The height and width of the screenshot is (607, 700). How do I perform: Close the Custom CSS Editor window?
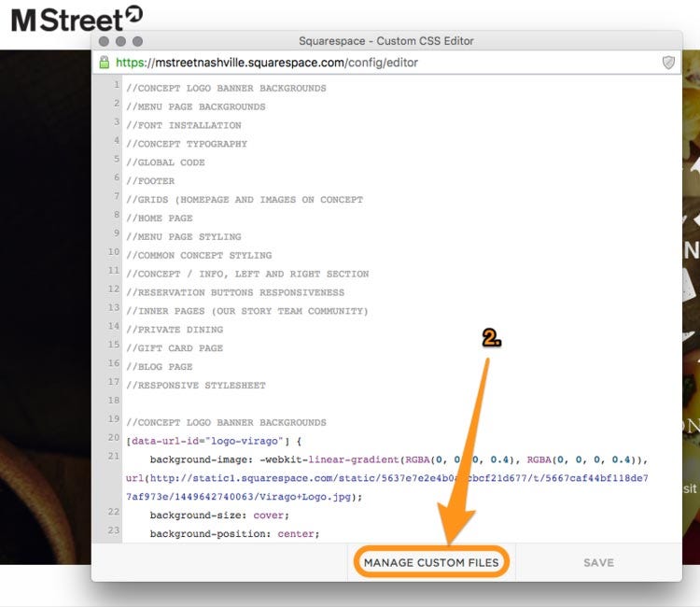point(104,41)
